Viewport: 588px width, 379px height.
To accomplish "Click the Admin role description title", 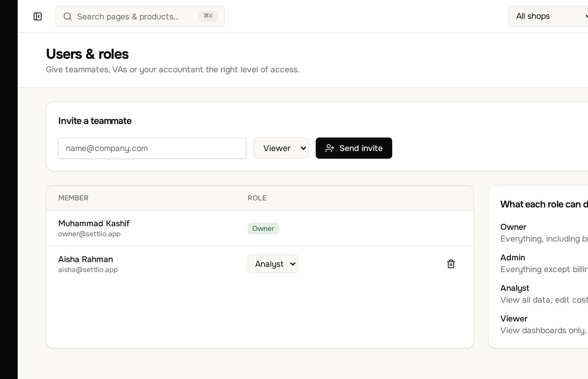I will point(513,257).
